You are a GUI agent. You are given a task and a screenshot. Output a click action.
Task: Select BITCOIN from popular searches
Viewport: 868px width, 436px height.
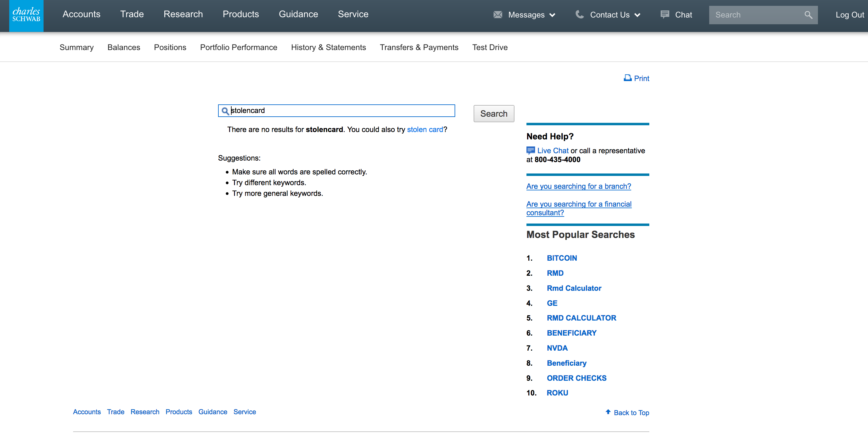click(x=562, y=258)
